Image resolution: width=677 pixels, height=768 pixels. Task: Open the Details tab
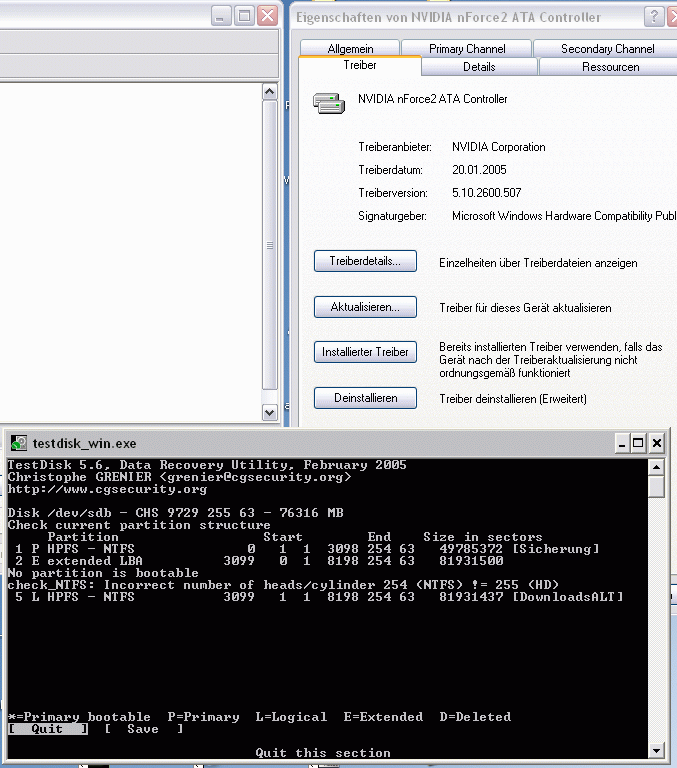(x=479, y=67)
